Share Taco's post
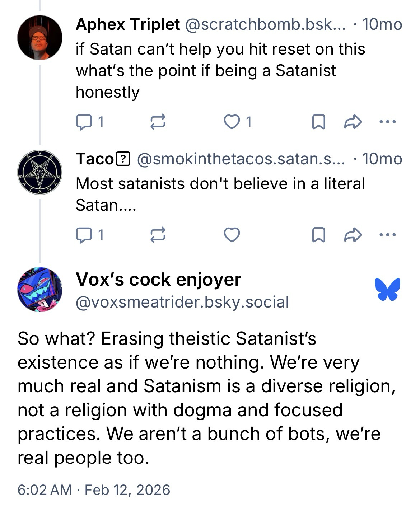The width and height of the screenshot is (420, 506). point(353,235)
